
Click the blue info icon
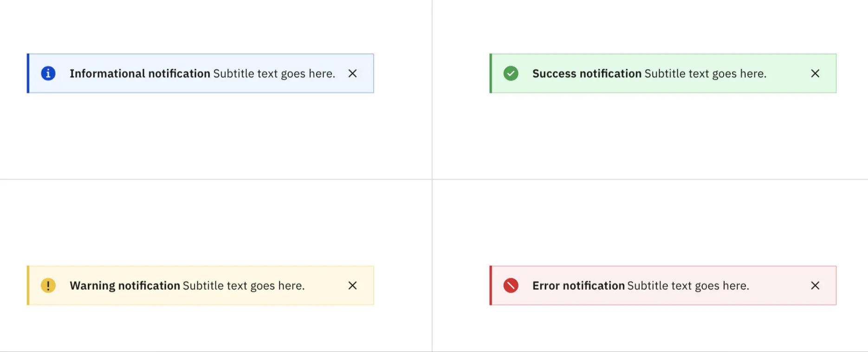(x=48, y=73)
